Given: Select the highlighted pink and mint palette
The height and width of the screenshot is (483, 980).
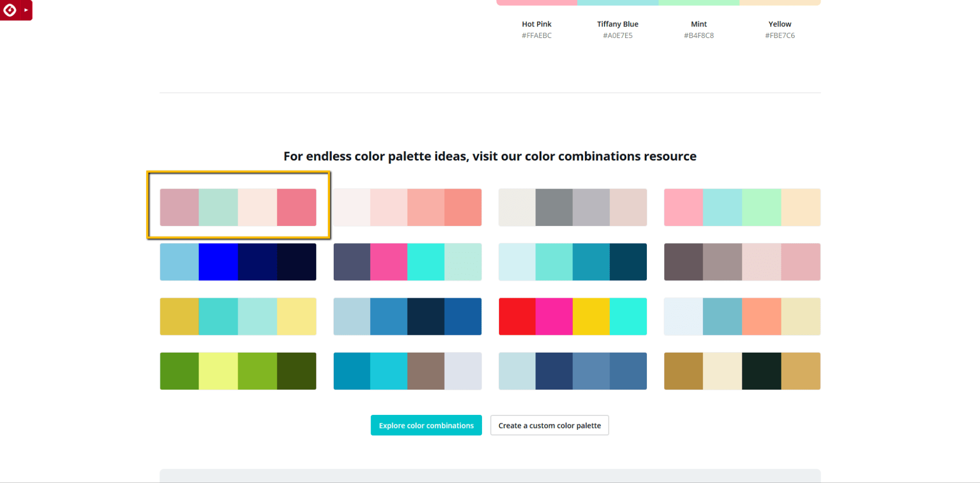Looking at the screenshot, I should click(238, 207).
